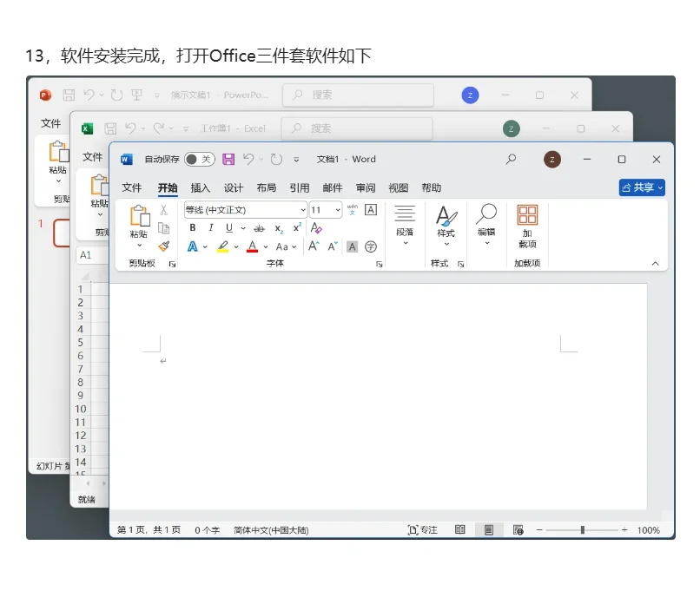This screenshot has width=700, height=604.
Task: Open the 审阅 ribbon tab
Action: (x=366, y=187)
